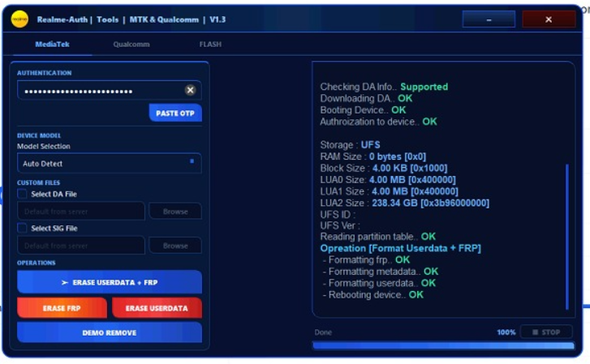The width and height of the screenshot is (590, 364).
Task: Click the 'UFS Ver :' log line
Action: pyautogui.click(x=340, y=225)
